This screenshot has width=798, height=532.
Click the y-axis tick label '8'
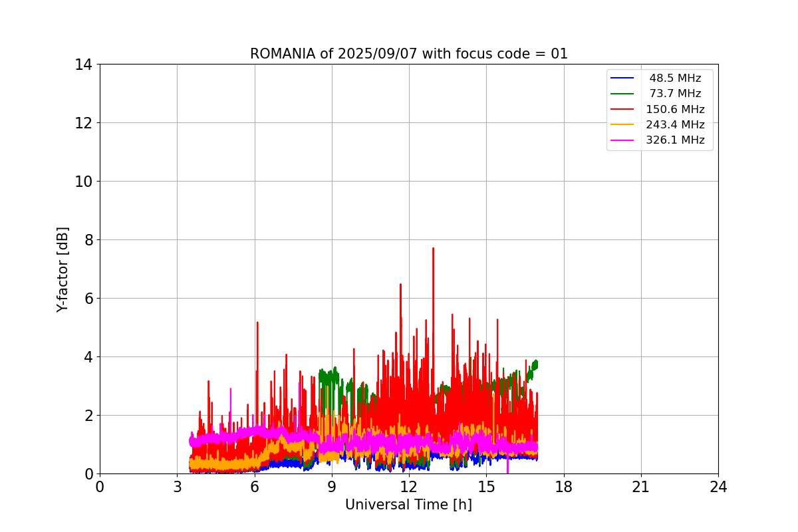tap(88, 240)
